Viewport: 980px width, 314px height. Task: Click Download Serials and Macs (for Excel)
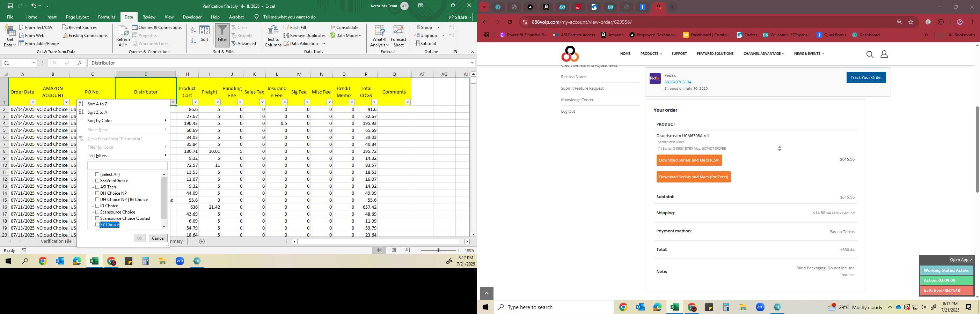(693, 177)
